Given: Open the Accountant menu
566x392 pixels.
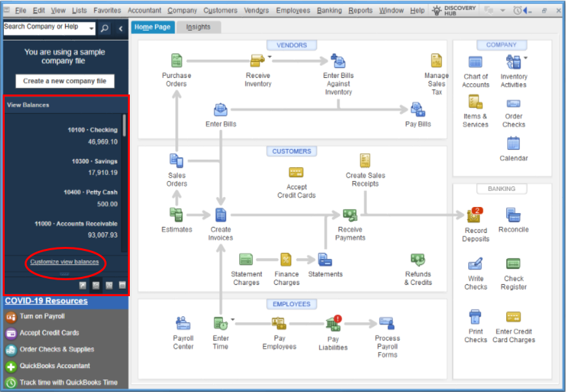Looking at the screenshot, I should (x=144, y=11).
